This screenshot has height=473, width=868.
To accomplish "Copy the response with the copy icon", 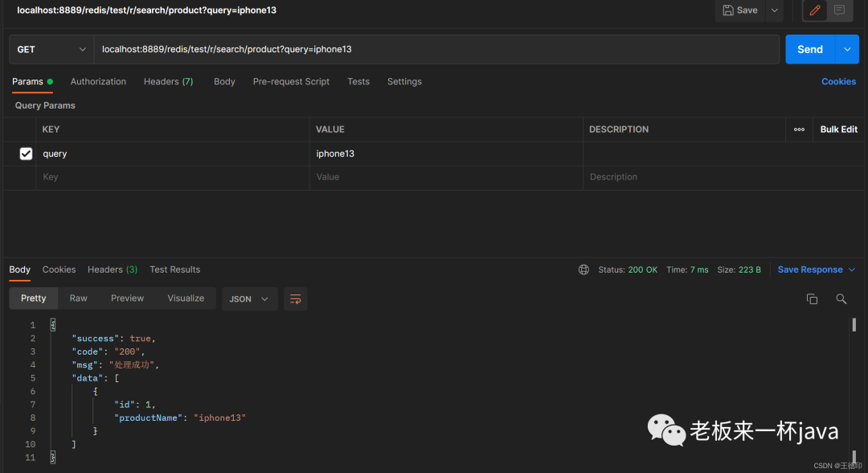I will (812, 299).
